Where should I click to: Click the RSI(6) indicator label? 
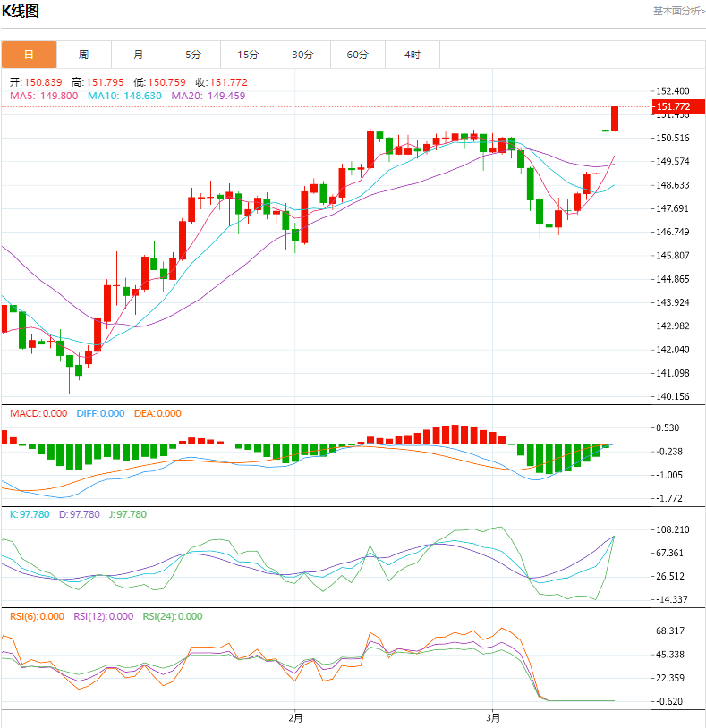click(38, 616)
